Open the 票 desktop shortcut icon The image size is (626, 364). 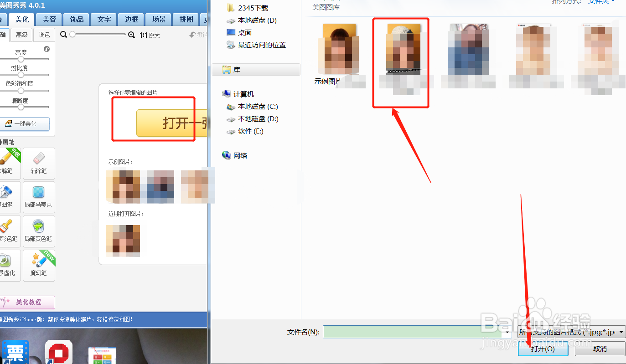(x=15, y=353)
